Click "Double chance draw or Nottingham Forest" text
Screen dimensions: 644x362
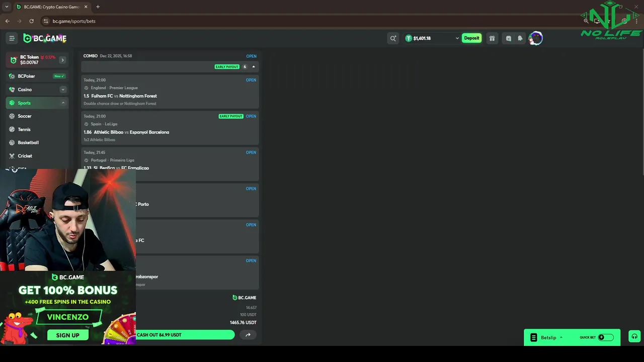pos(120,104)
